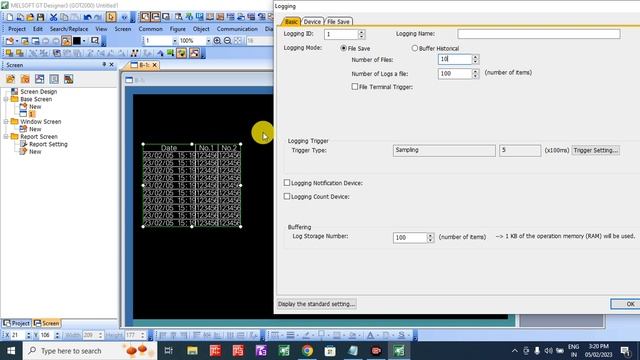Click the fifth icon in Screen panel toolbar
Viewport: 640px width, 360px height.
click(69, 79)
